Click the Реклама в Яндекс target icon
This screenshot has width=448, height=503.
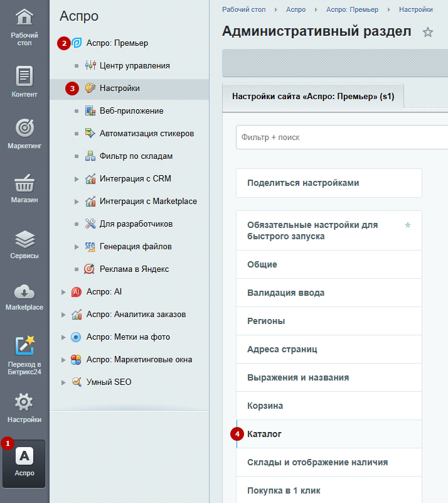click(x=89, y=269)
